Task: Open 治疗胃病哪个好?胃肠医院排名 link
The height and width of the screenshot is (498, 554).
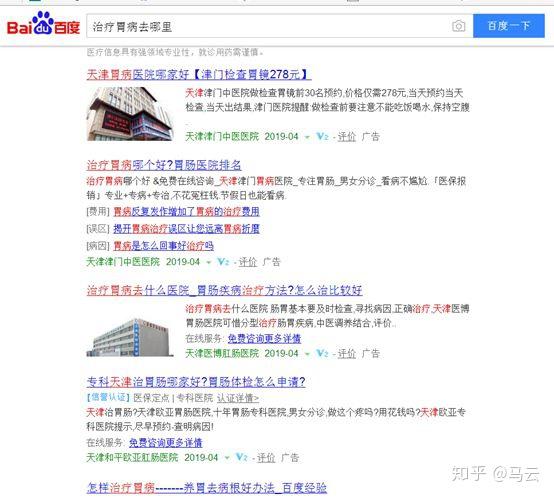Action: (x=164, y=165)
